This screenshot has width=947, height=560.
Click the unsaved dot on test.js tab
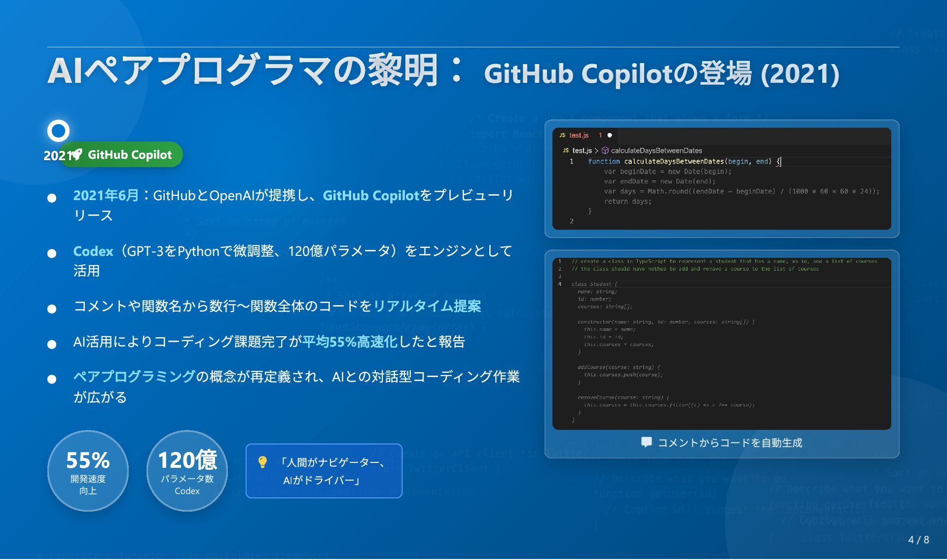tap(610, 135)
